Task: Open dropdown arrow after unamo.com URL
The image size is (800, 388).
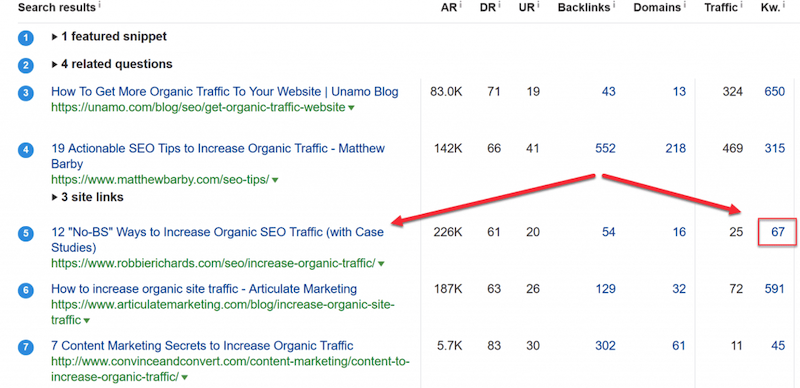Action: click(x=351, y=108)
